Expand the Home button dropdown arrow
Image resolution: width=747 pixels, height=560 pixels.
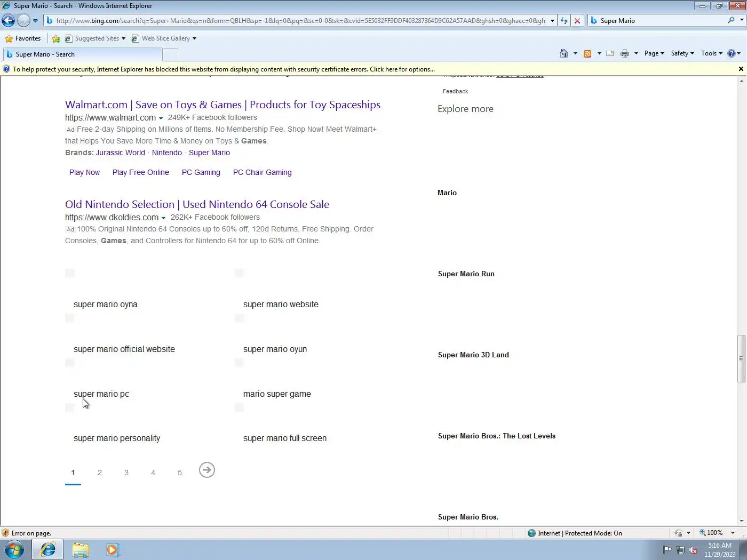coord(575,53)
